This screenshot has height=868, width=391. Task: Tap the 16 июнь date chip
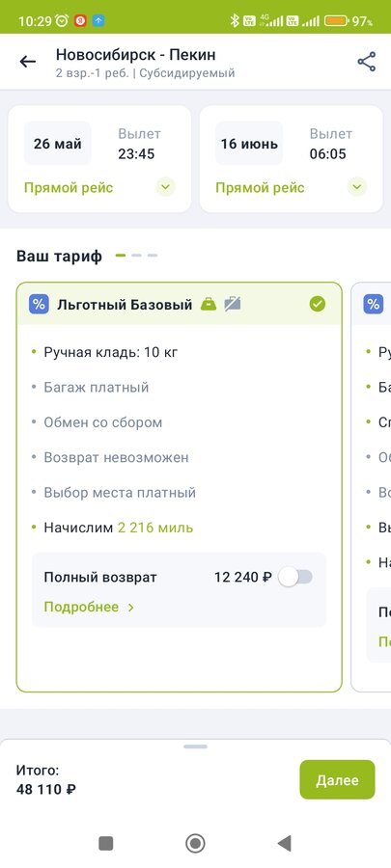(249, 144)
